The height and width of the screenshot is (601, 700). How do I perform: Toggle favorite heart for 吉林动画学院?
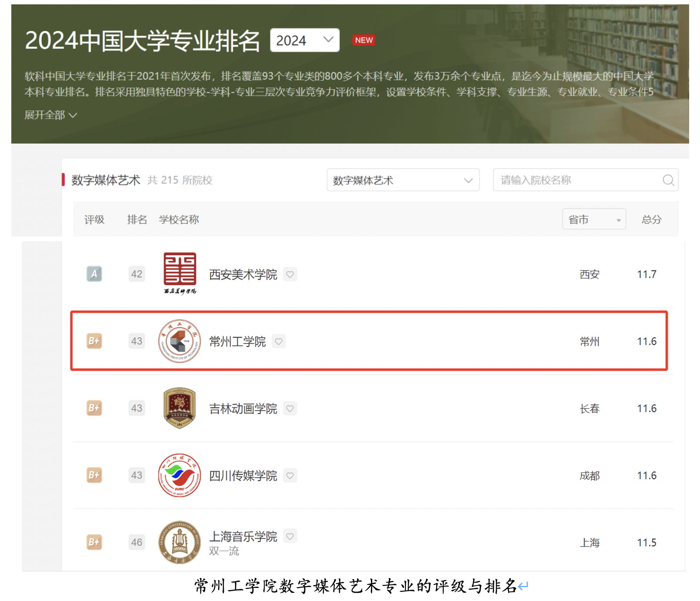pos(290,409)
